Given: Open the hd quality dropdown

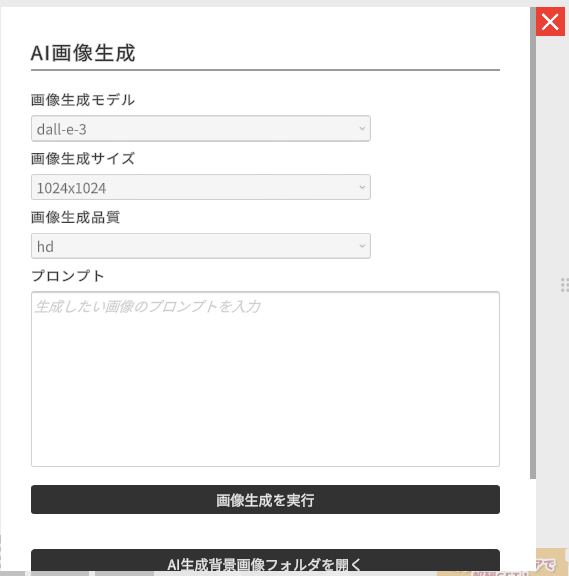Looking at the screenshot, I should point(201,246).
